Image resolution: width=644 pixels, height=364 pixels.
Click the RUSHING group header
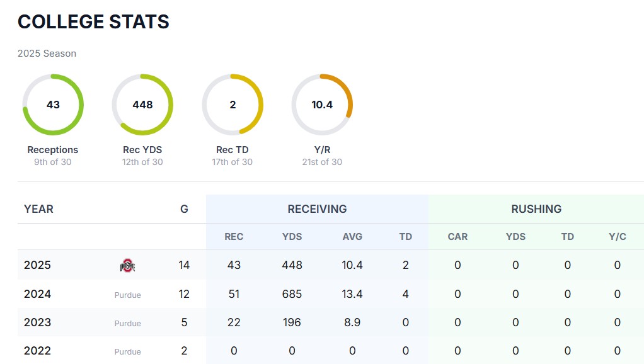pyautogui.click(x=536, y=209)
